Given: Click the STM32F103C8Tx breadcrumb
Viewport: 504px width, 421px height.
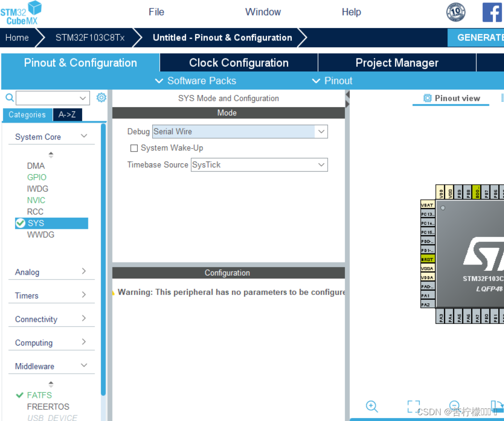Looking at the screenshot, I should click(90, 38).
